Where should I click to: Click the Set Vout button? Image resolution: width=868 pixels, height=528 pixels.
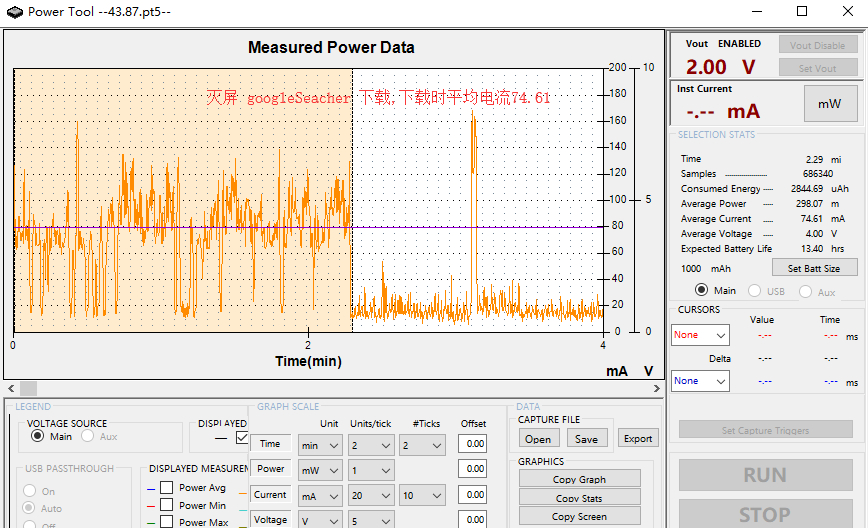pos(818,68)
